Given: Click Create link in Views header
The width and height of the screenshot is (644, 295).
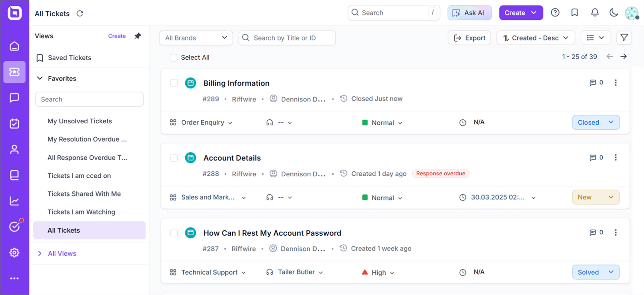Looking at the screenshot, I should (117, 36).
